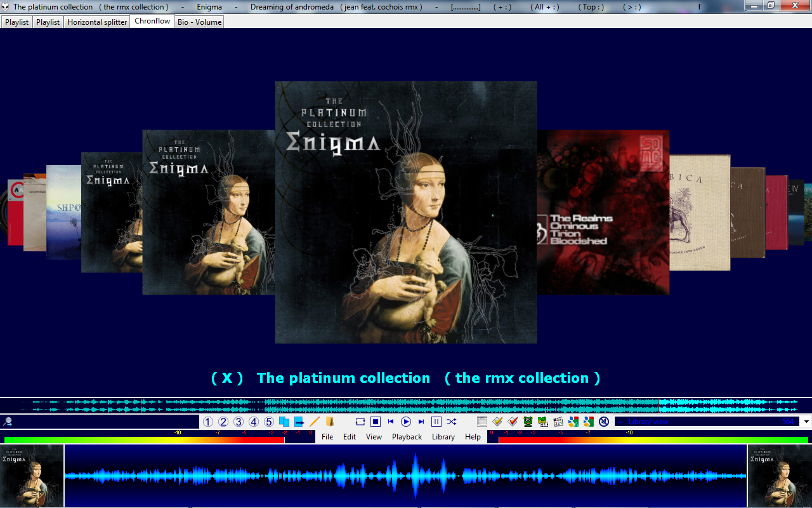This screenshot has width=812, height=508.
Task: Select the SHPO album cover
Action: point(63,212)
